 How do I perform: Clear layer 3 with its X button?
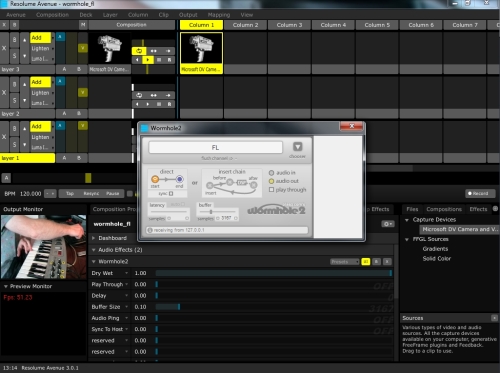click(4, 48)
